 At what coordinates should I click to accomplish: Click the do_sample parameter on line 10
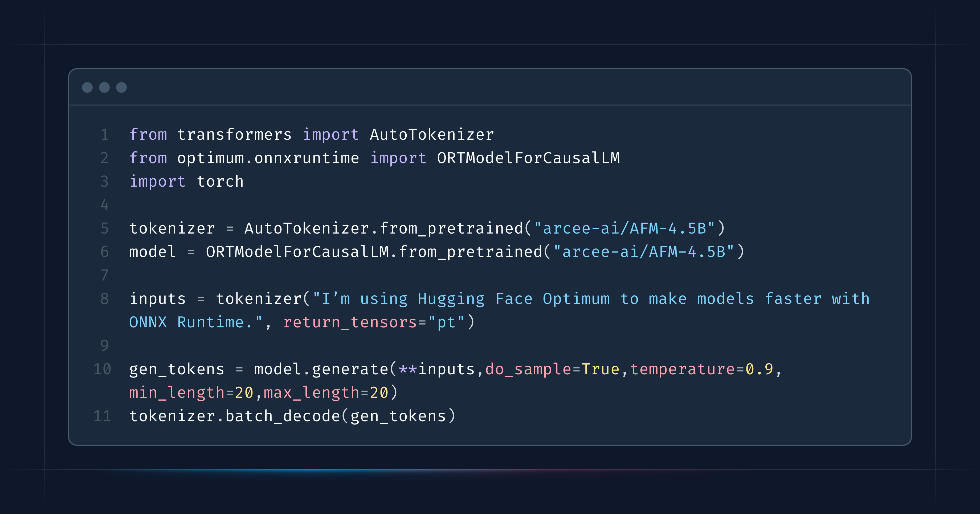[528, 369]
